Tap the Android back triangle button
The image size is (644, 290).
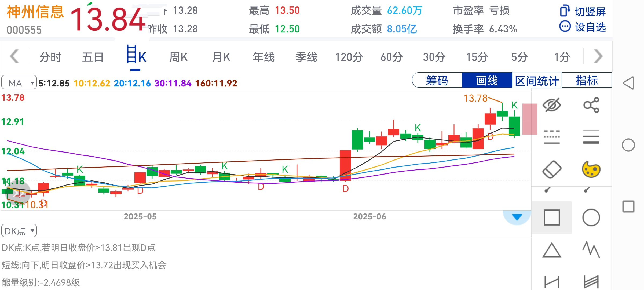pos(628,83)
